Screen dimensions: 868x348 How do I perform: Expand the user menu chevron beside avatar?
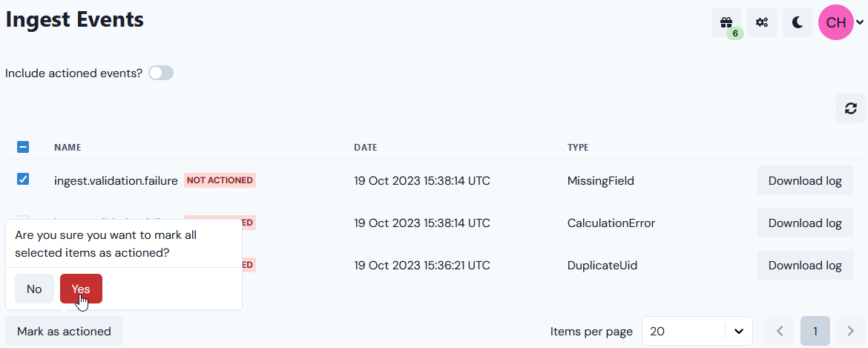click(860, 23)
